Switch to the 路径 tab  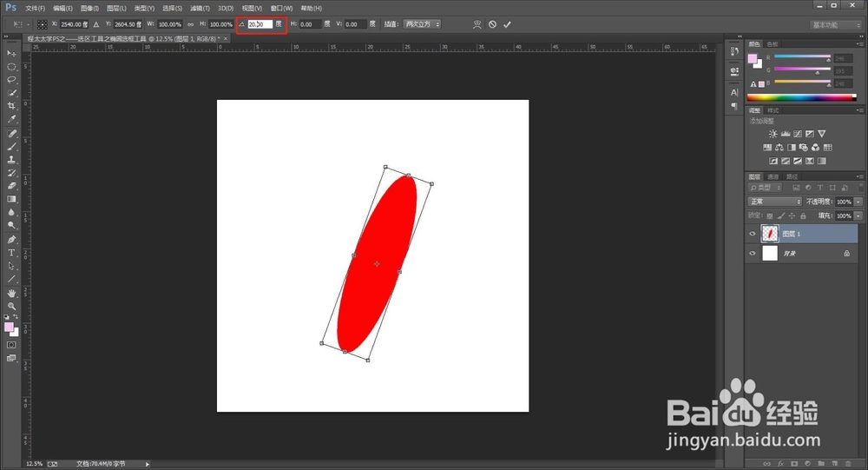tap(792, 177)
